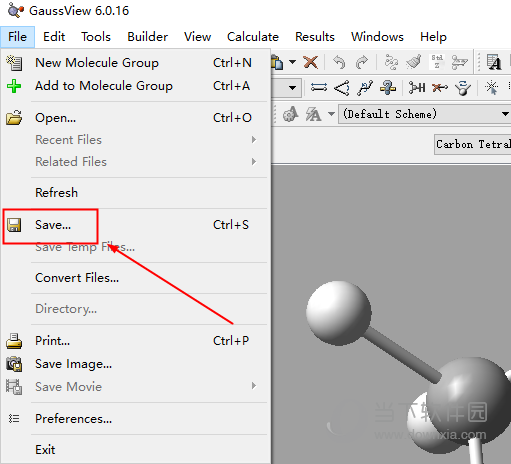The width and height of the screenshot is (511, 464).
Task: Choose Add to Molecule Group
Action: click(136, 86)
